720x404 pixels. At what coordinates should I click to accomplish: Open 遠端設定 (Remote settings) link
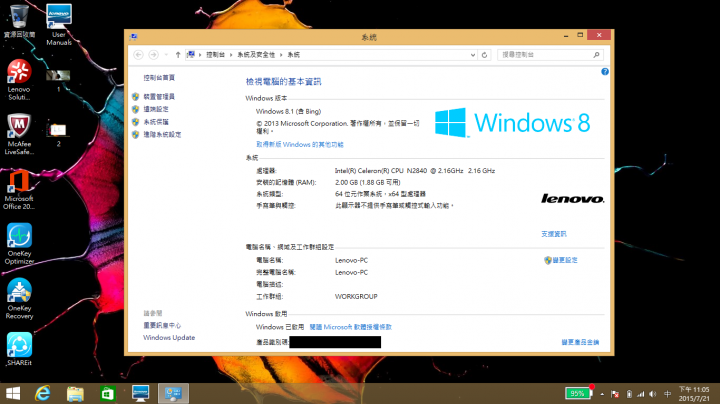[156, 109]
